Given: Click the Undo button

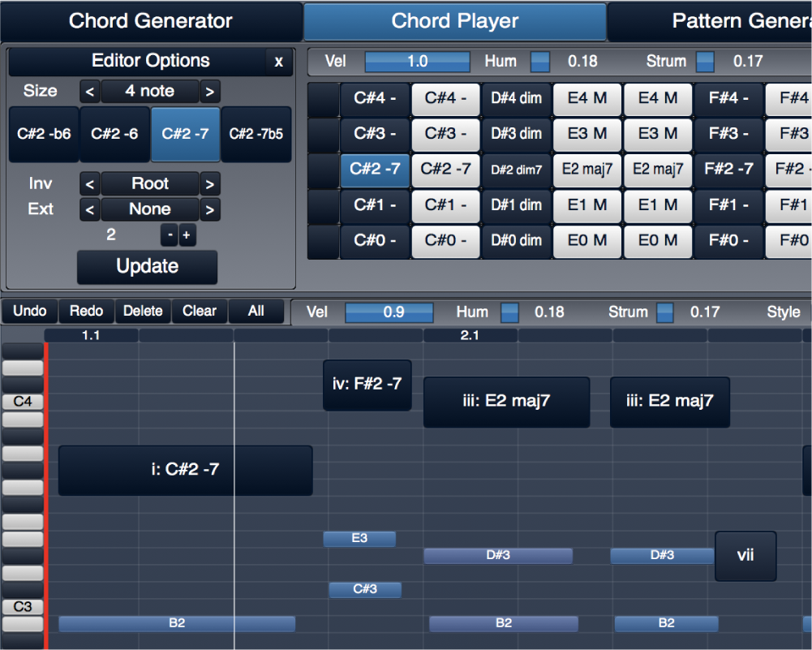Looking at the screenshot, I should click(x=29, y=312).
